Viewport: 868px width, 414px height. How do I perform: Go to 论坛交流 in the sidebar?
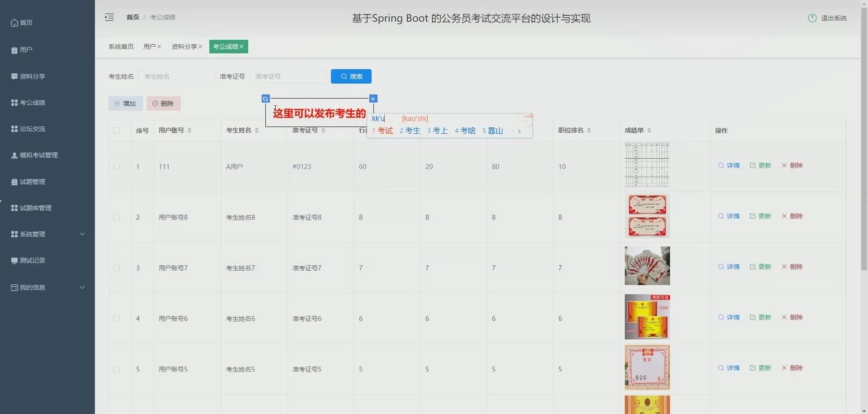pos(32,128)
